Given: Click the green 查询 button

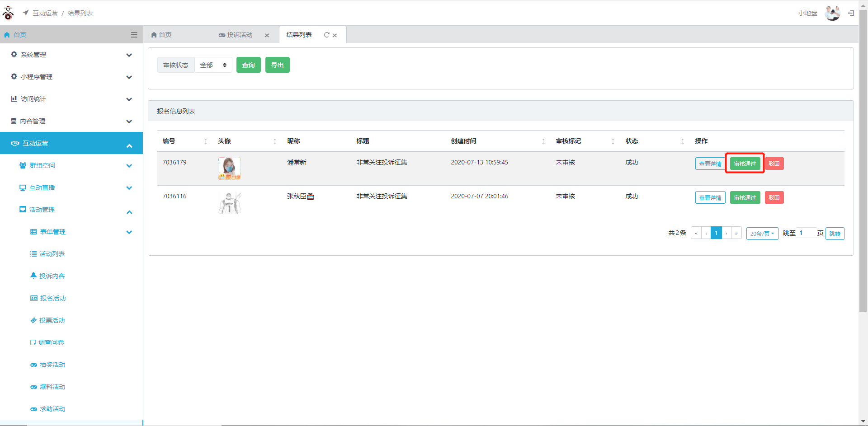Looking at the screenshot, I should pyautogui.click(x=248, y=65).
